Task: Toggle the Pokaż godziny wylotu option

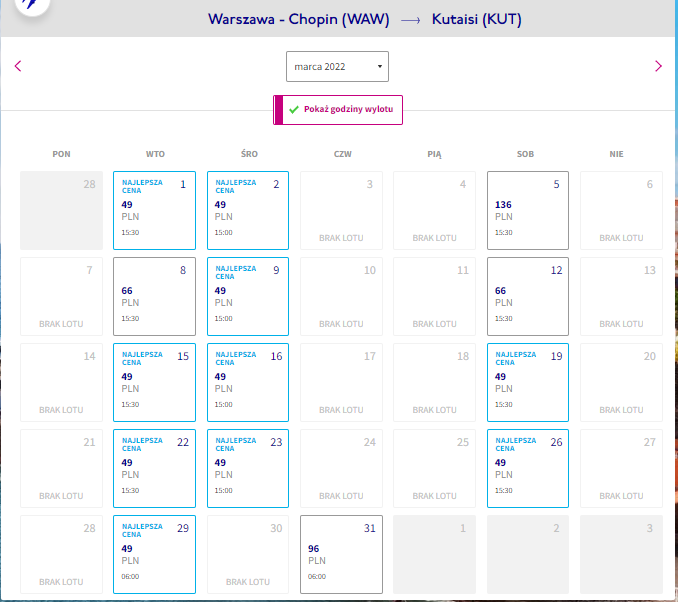Action: point(338,110)
